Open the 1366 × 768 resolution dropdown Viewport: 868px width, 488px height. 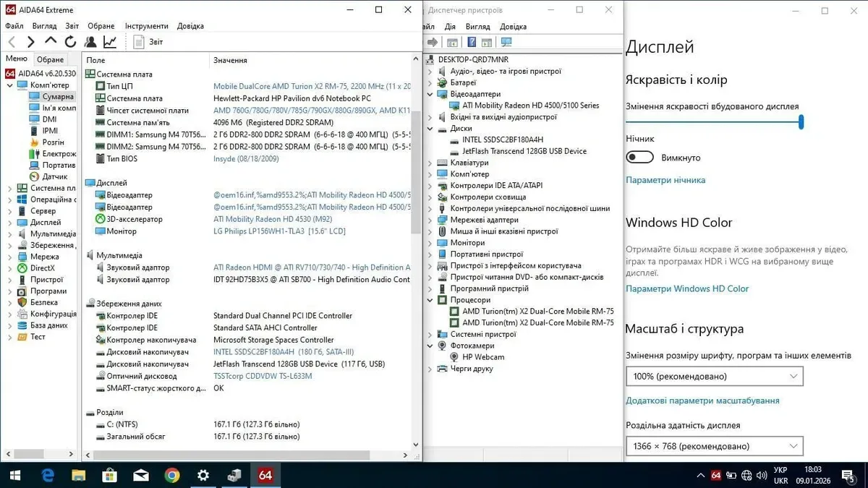pyautogui.click(x=714, y=446)
